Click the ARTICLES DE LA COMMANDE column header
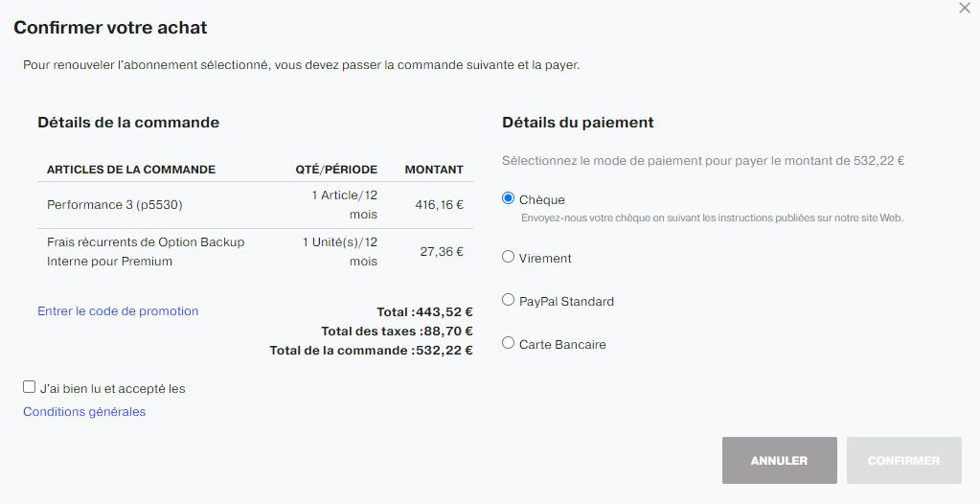Viewport: 980px width, 504px height. (x=131, y=170)
